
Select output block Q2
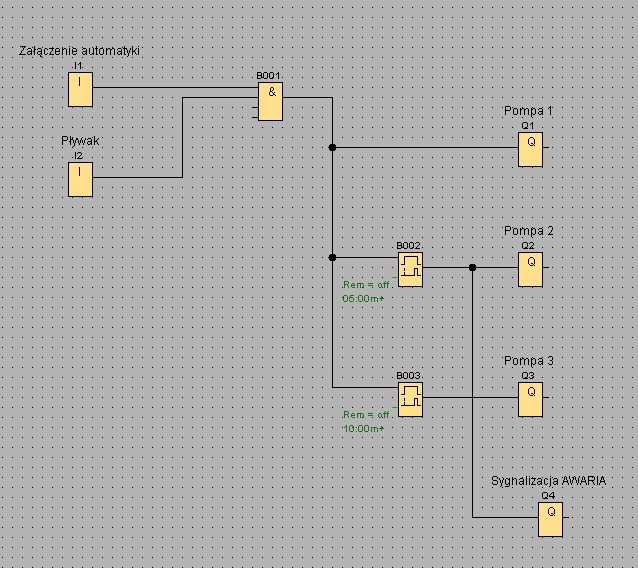530,269
